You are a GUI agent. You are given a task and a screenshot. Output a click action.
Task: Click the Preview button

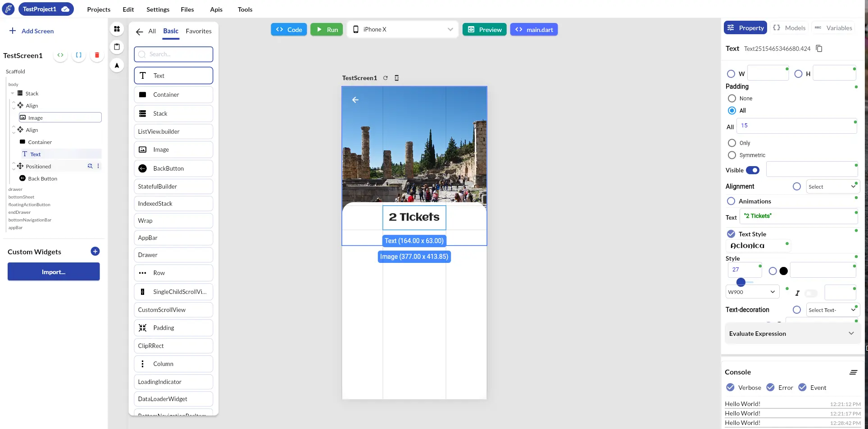click(485, 29)
